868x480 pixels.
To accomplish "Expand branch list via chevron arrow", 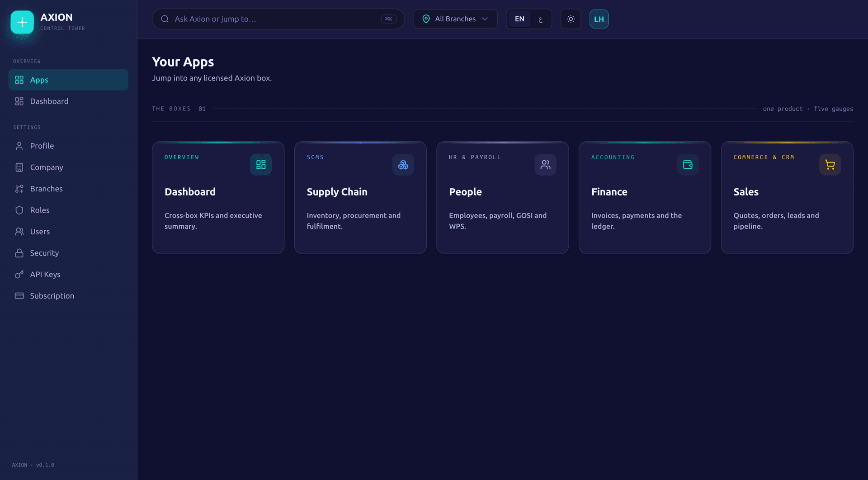I will tap(485, 19).
